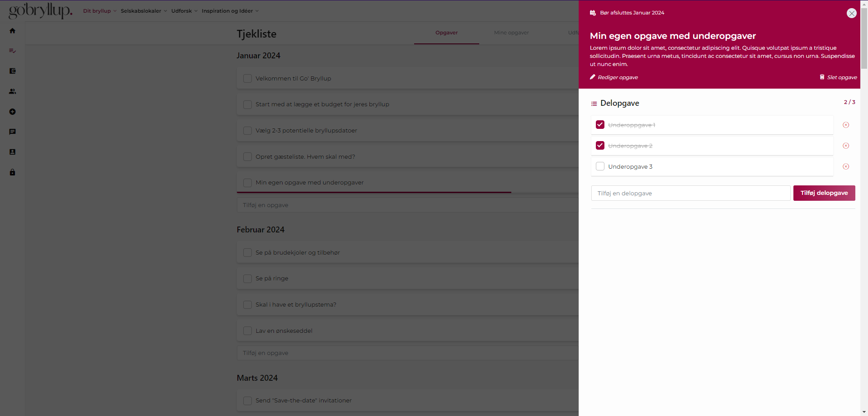Click the padlock icon in sidebar
Screen dimensions: 868x416
point(13,172)
